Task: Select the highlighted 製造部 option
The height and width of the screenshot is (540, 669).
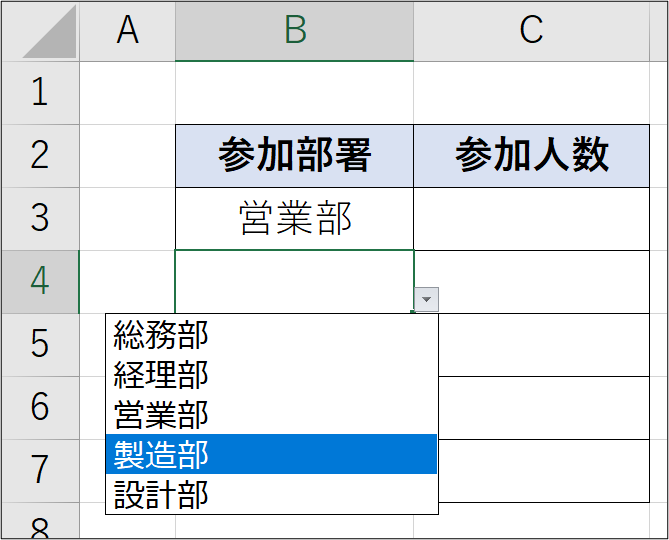Action: click(x=271, y=454)
